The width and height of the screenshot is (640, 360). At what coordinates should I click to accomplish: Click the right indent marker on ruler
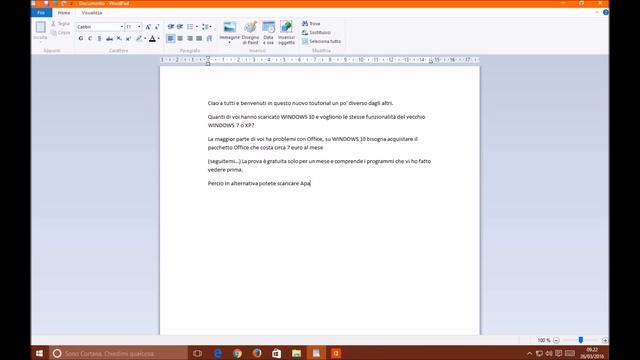[431, 61]
